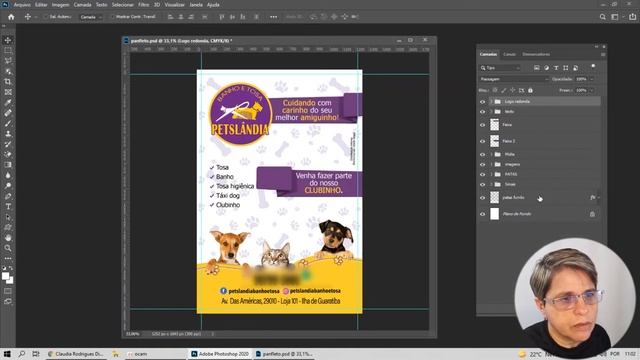640x360 pixels.
Task: Filter layers by adjustment layers icon
Action: point(546,68)
